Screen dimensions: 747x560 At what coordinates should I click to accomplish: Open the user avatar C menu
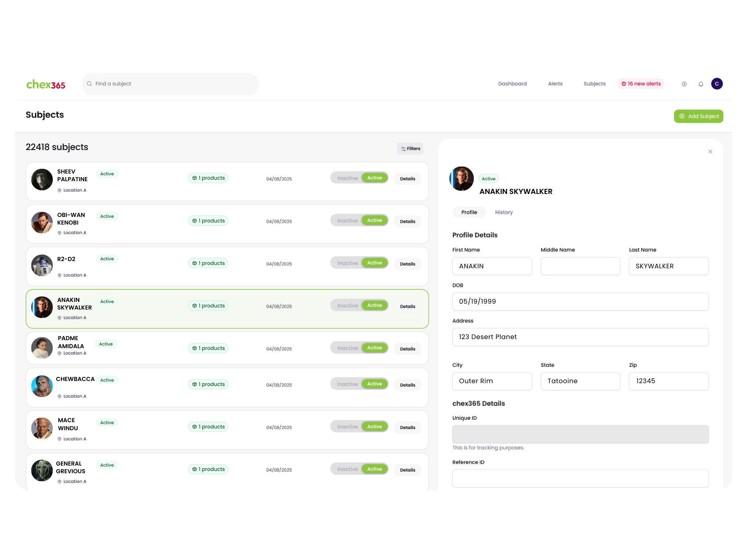click(717, 84)
